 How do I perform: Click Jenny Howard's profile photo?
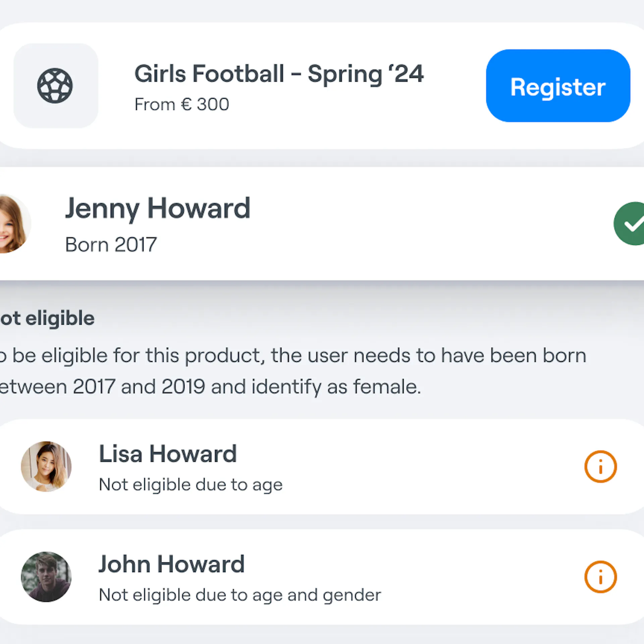[13, 224]
